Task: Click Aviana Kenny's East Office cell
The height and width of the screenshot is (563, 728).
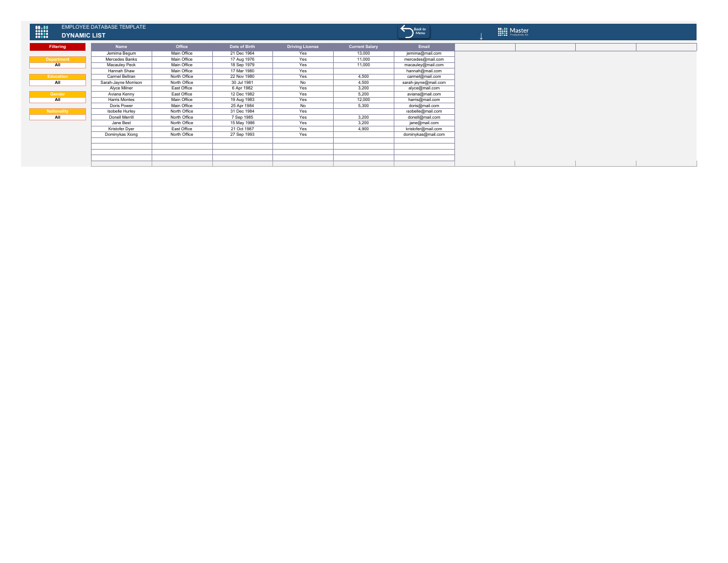Action: (x=182, y=94)
